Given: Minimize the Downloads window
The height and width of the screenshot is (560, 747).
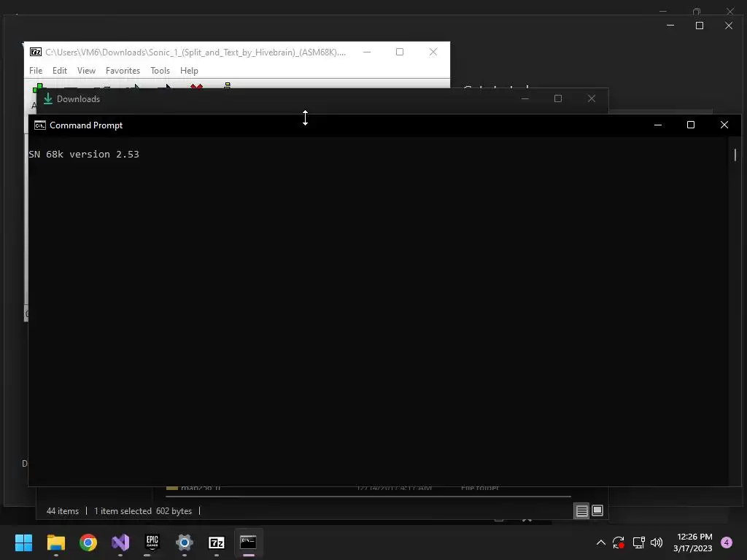Looking at the screenshot, I should click(x=525, y=98).
